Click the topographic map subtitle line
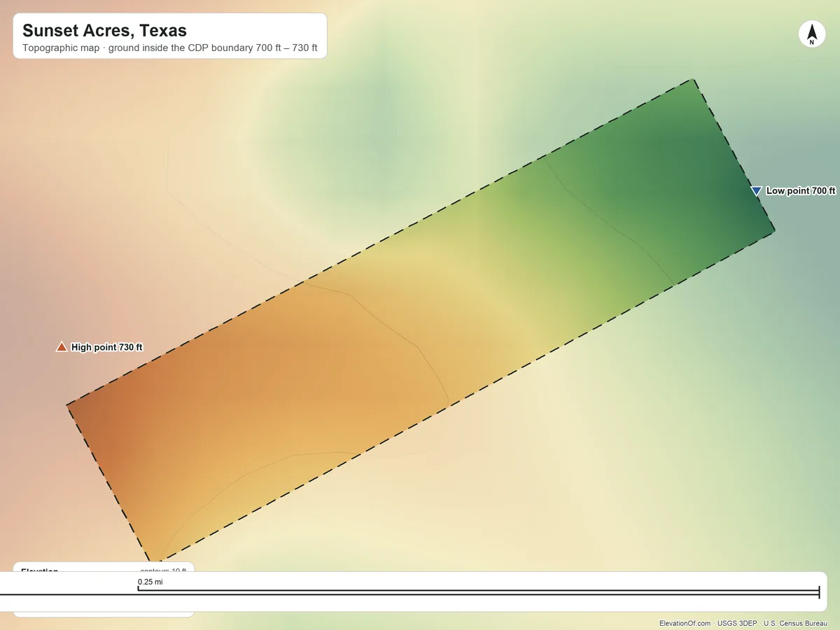The height and width of the screenshot is (630, 840). [x=170, y=49]
